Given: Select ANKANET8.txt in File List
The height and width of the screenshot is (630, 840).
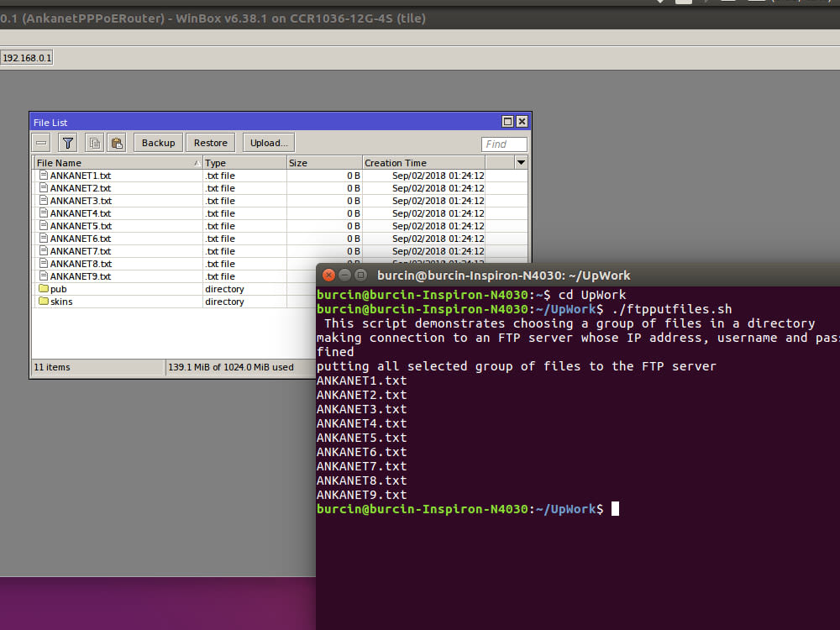Looking at the screenshot, I should tap(81, 264).
